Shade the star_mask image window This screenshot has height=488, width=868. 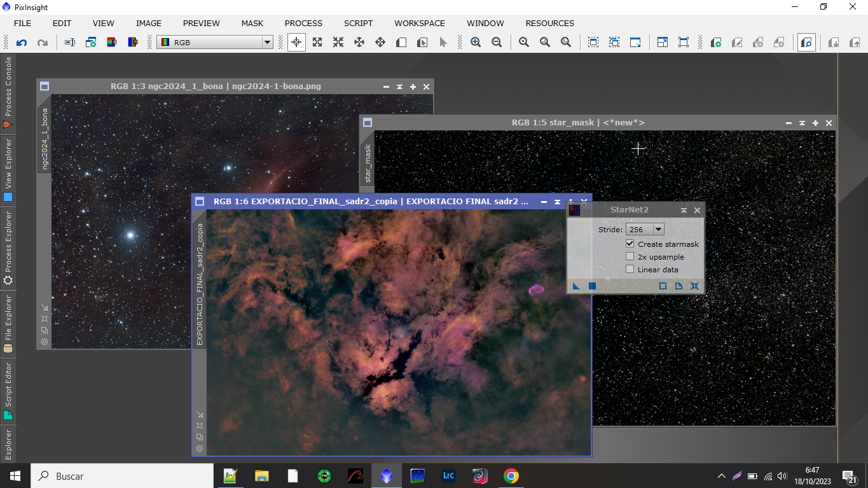coord(803,123)
